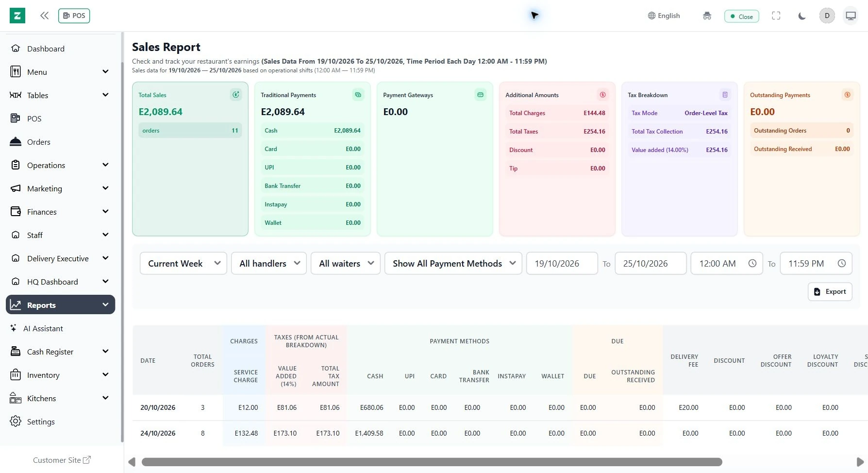Image resolution: width=868 pixels, height=473 pixels.
Task: Click the monitor display icon in the header
Action: (851, 16)
